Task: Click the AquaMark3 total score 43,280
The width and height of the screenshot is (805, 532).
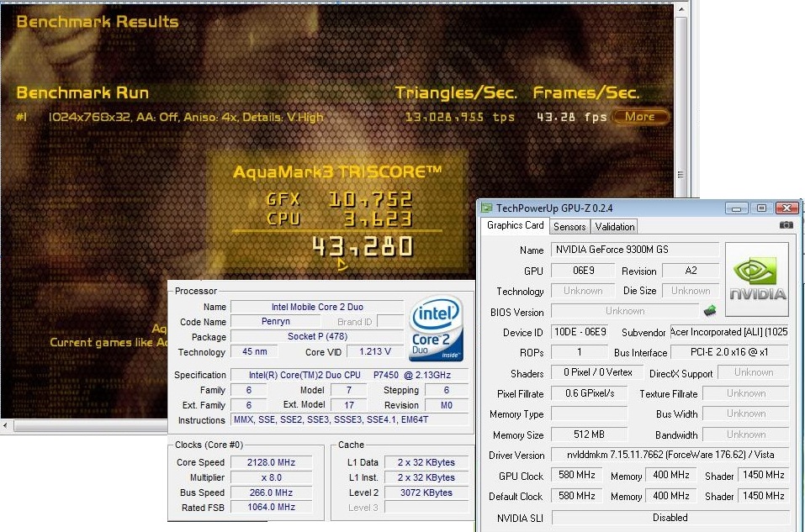Action: 363,247
